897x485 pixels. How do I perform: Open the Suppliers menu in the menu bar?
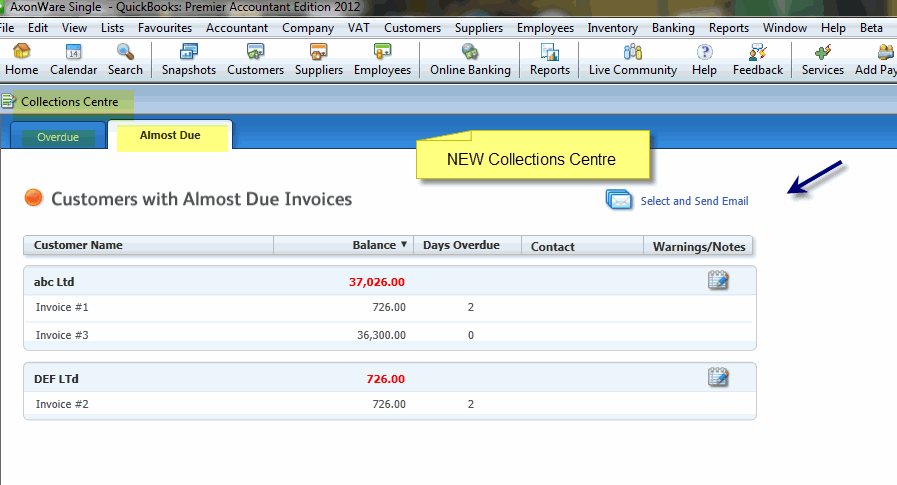[479, 27]
